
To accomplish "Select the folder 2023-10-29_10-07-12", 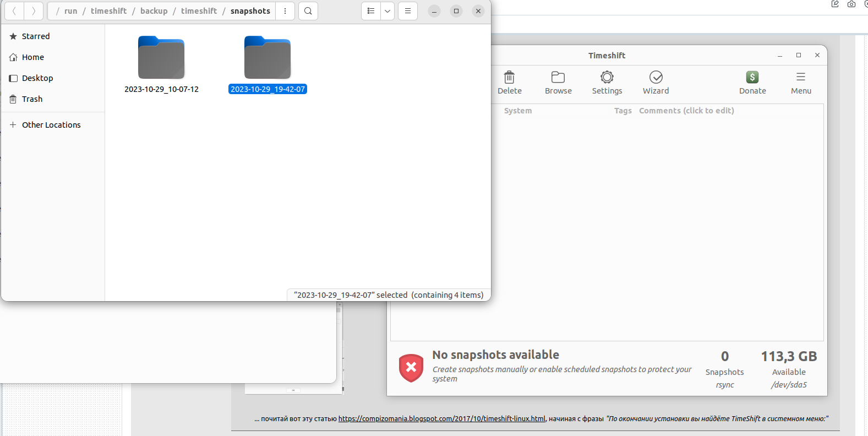I will coord(161,65).
